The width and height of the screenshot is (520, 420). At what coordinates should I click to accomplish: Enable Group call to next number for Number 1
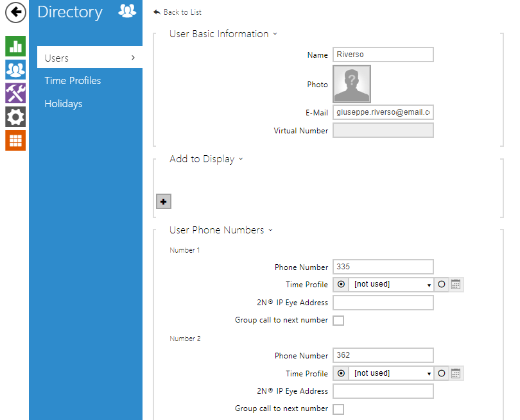pos(338,321)
